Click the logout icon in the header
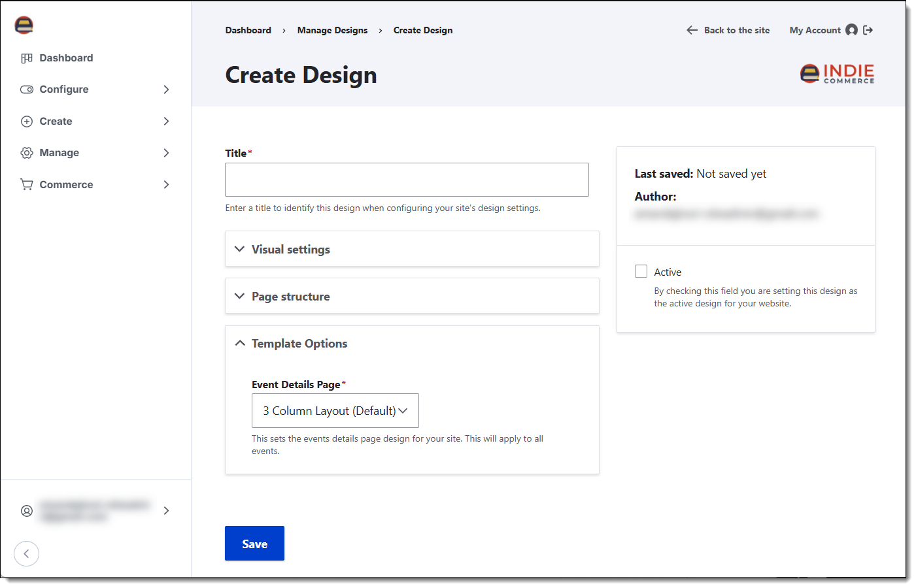Image resolution: width=916 pixels, height=588 pixels. 868,30
